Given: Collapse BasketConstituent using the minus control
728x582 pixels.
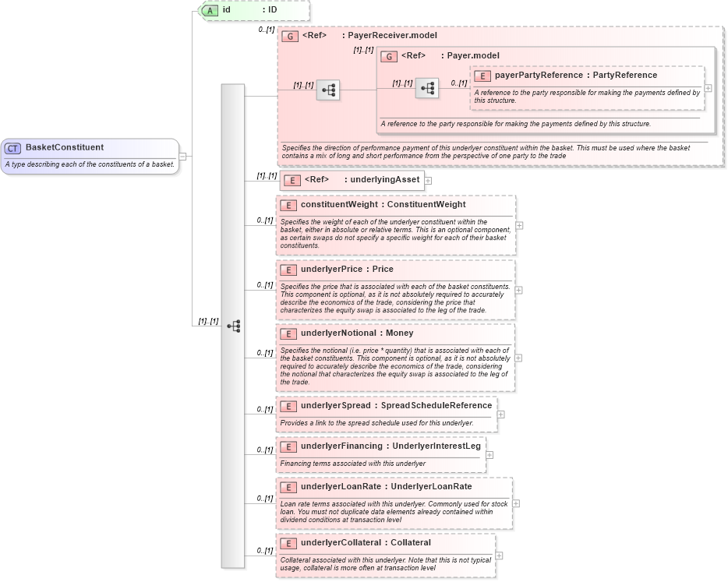Looking at the screenshot, I should point(182,157).
